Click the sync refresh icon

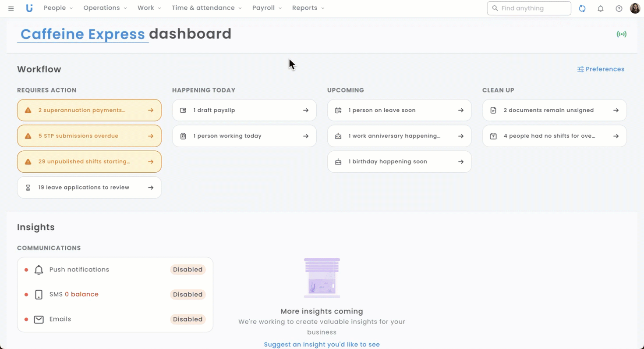click(x=582, y=8)
